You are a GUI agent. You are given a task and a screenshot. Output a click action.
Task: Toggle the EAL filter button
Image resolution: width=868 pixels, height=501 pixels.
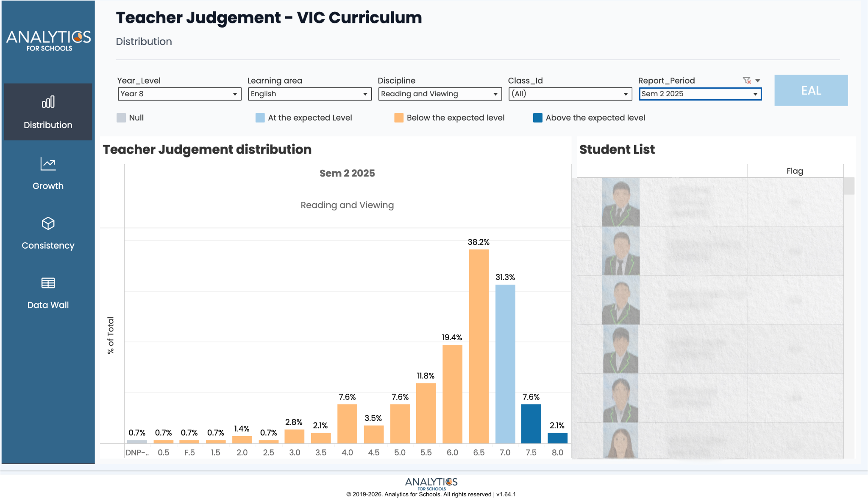tap(811, 90)
